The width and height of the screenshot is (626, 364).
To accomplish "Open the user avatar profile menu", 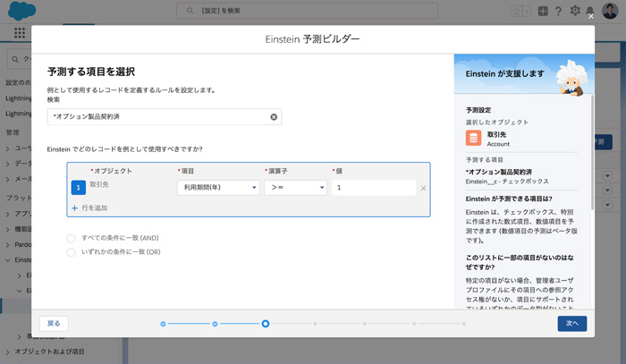I will pos(609,11).
